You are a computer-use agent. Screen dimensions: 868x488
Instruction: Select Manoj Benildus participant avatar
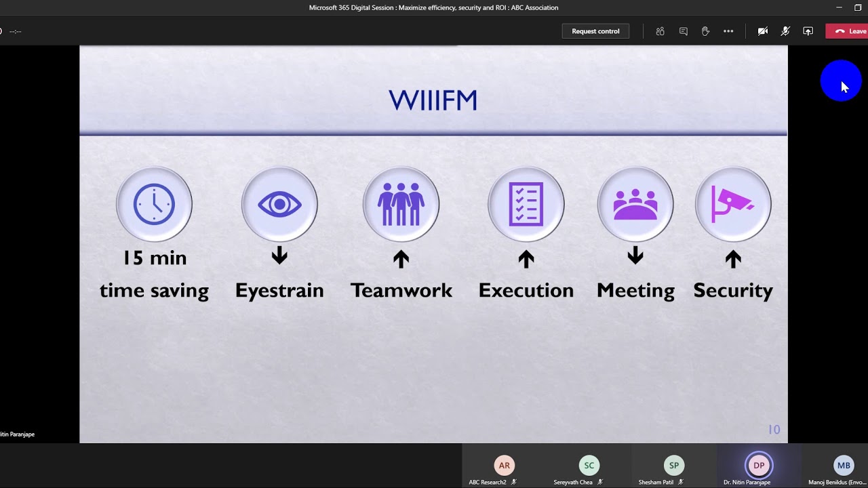tap(844, 466)
